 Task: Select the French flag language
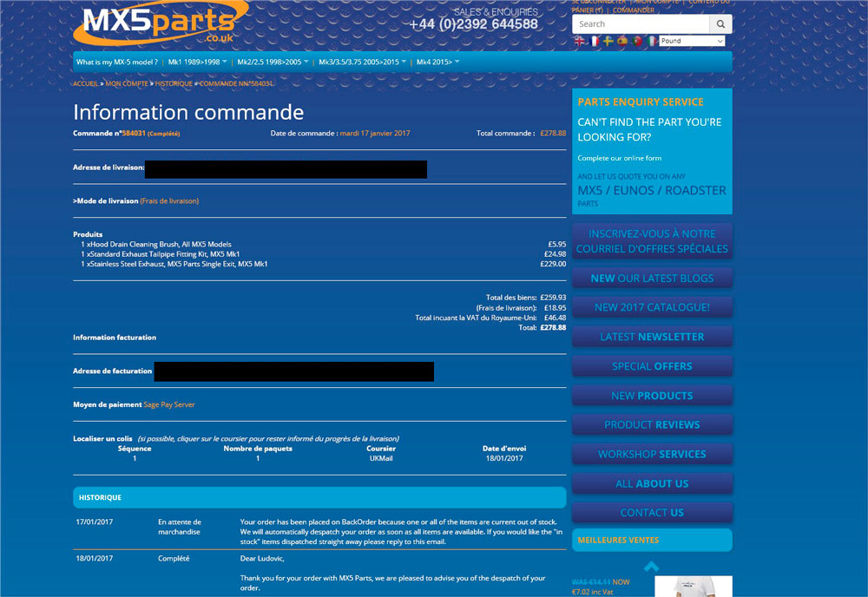click(x=594, y=41)
